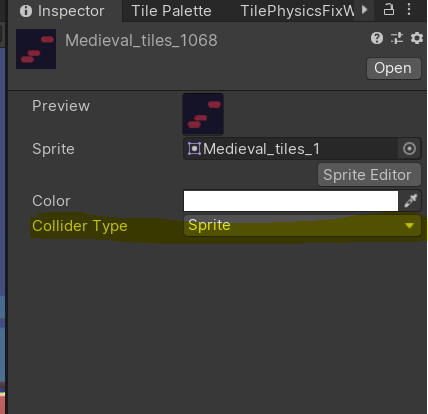Click the tab overflow arrow
The height and width of the screenshot is (414, 428).
[x=364, y=10]
